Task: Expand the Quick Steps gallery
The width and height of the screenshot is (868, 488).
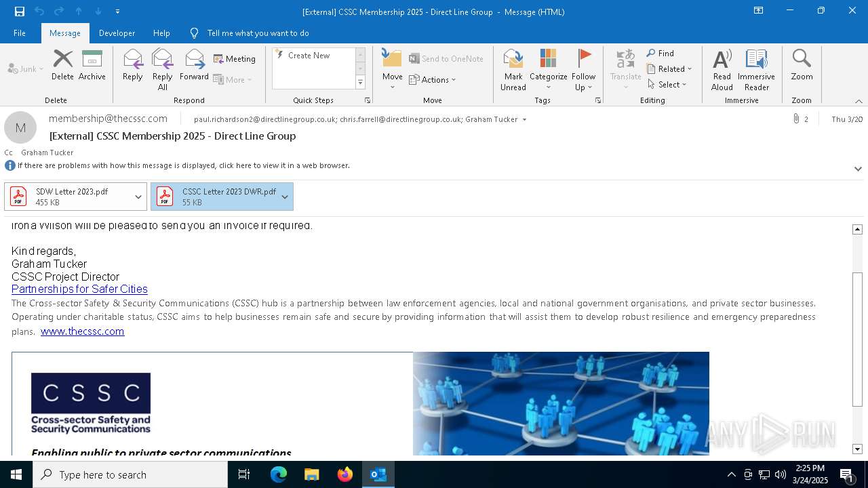Action: tap(360, 83)
